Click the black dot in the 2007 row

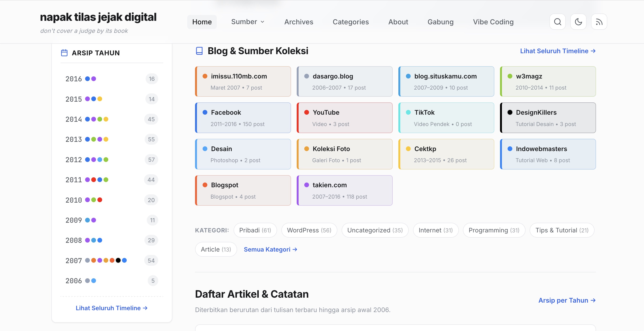click(x=118, y=260)
